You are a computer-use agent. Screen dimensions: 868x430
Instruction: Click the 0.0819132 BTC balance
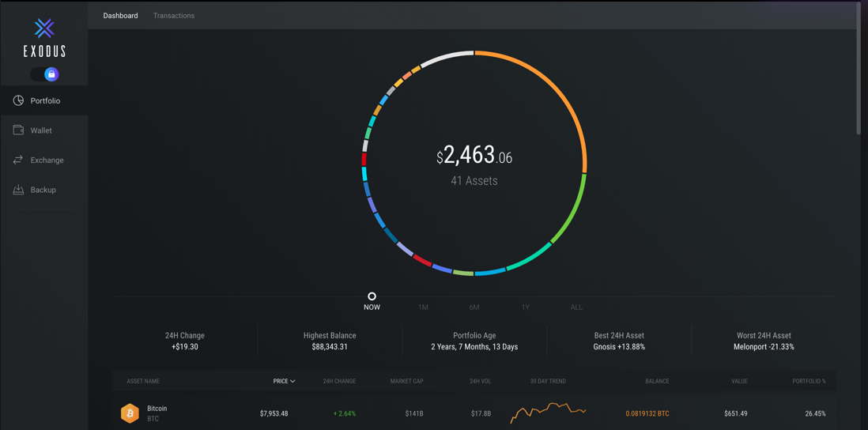click(647, 413)
